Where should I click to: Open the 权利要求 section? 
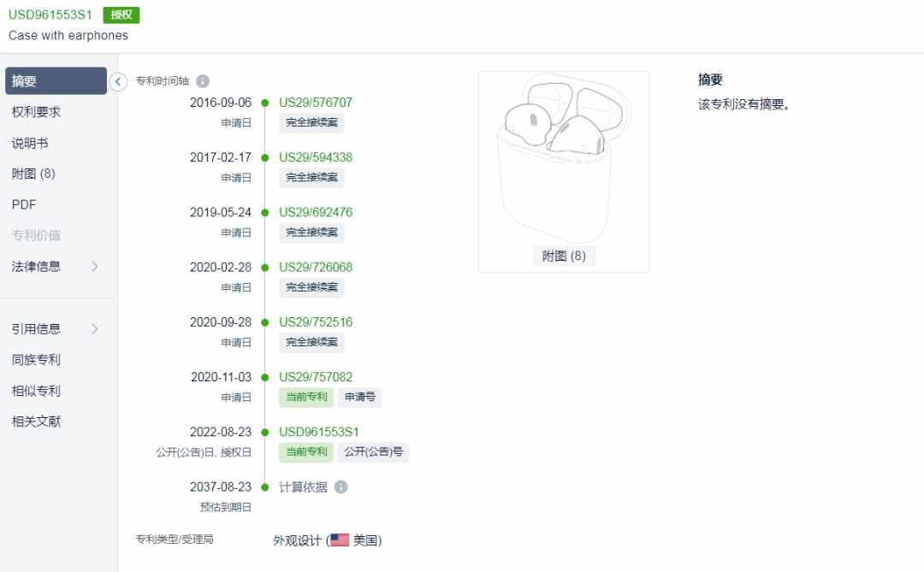tap(36, 112)
